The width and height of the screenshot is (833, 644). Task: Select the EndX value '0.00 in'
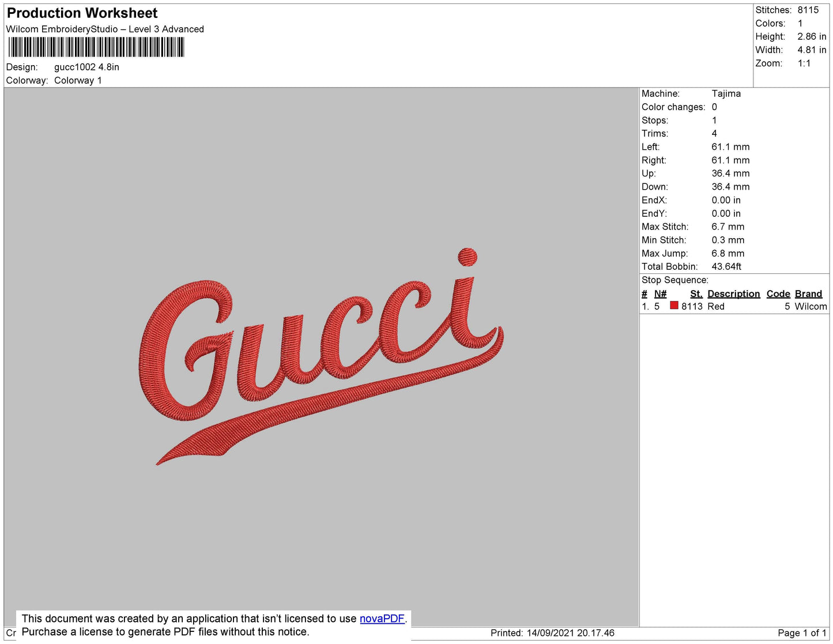click(726, 200)
